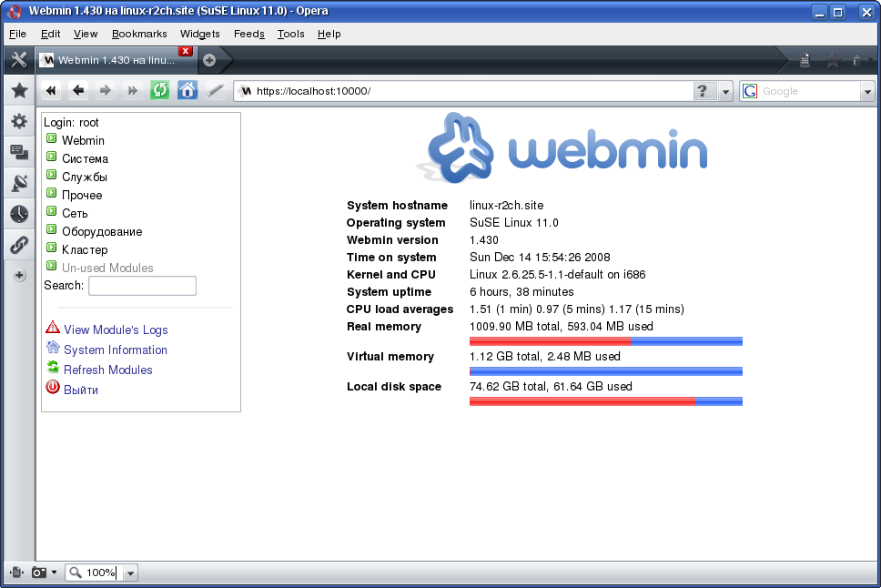Screen dimensions: 881x588
Task: Expand the Система category
Action: tap(51, 157)
